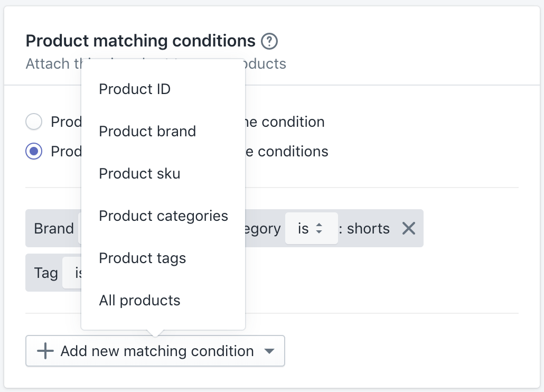The height and width of the screenshot is (392, 544).
Task: Choose Product tags in the condition menu
Action: click(142, 258)
